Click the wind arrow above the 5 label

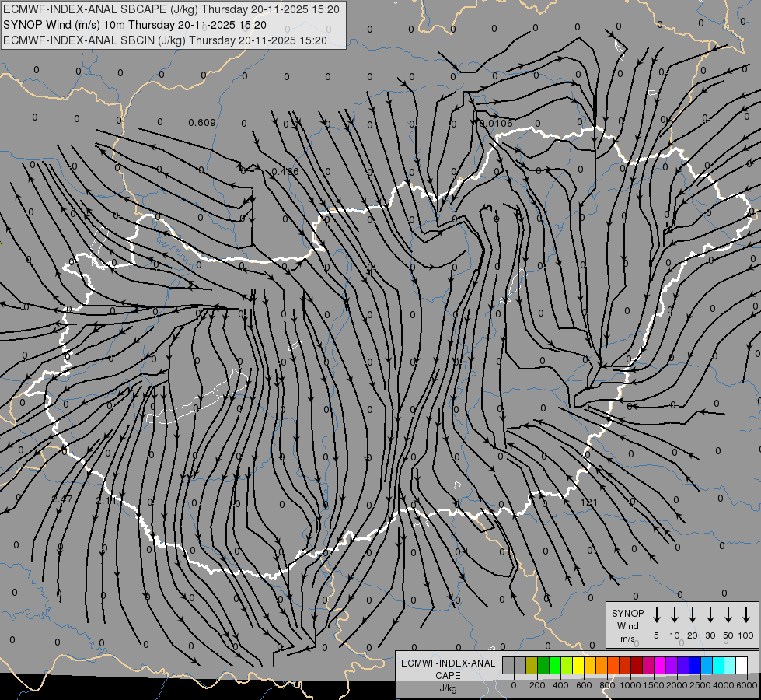(x=656, y=615)
